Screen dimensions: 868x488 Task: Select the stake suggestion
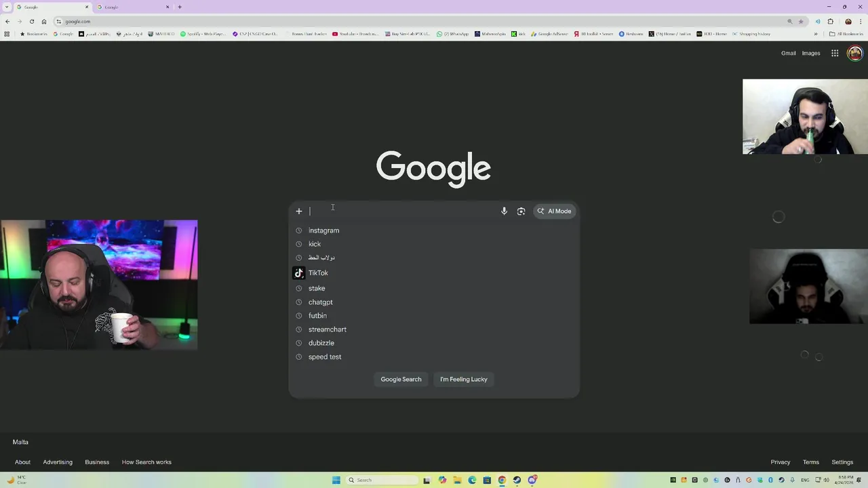(x=434, y=288)
